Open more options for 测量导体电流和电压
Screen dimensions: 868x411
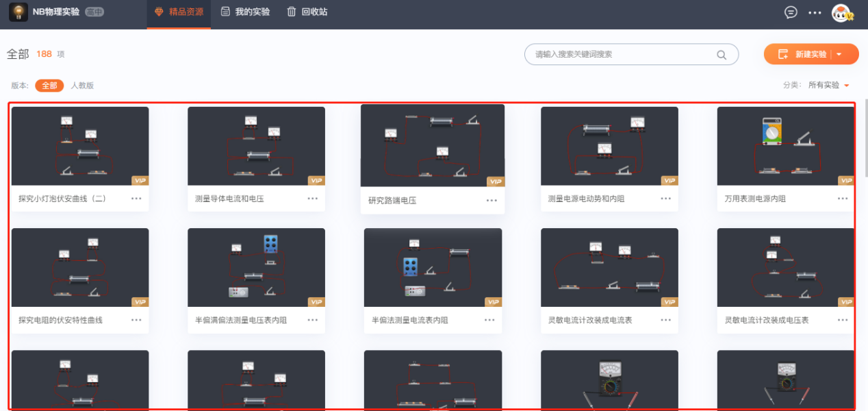tap(313, 199)
